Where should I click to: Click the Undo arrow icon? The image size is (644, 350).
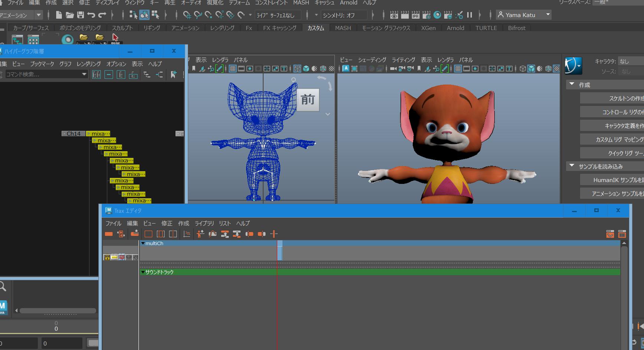pyautogui.click(x=91, y=15)
